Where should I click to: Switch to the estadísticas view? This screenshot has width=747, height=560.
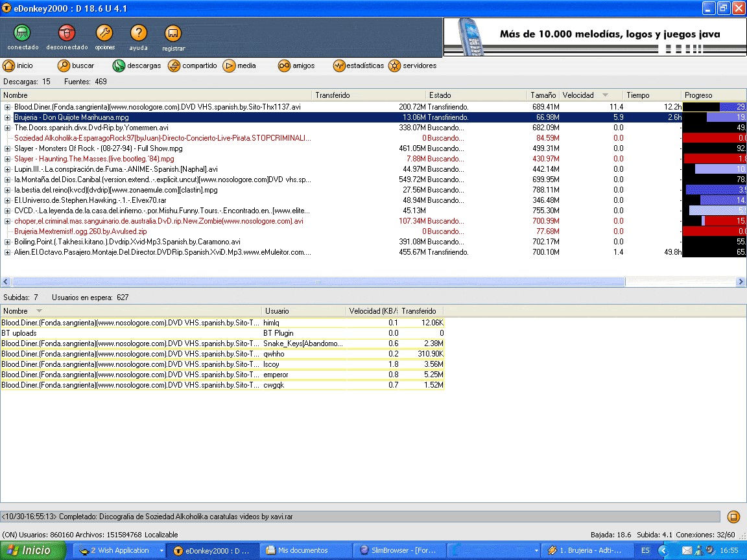358,65
